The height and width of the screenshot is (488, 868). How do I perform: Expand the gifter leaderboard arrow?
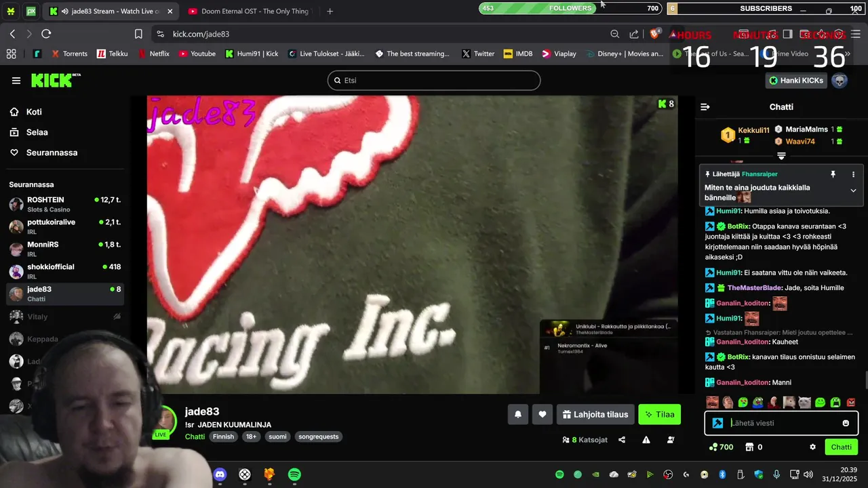[781, 156]
